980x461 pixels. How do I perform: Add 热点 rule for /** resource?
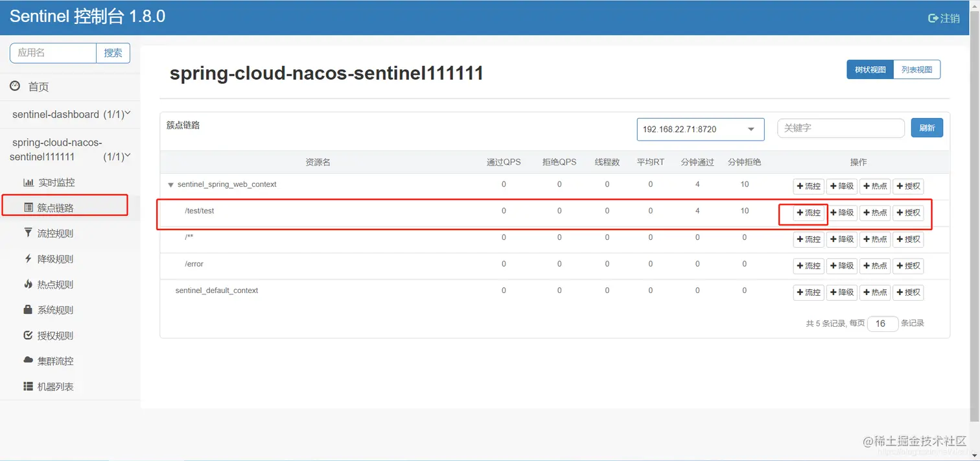click(875, 239)
